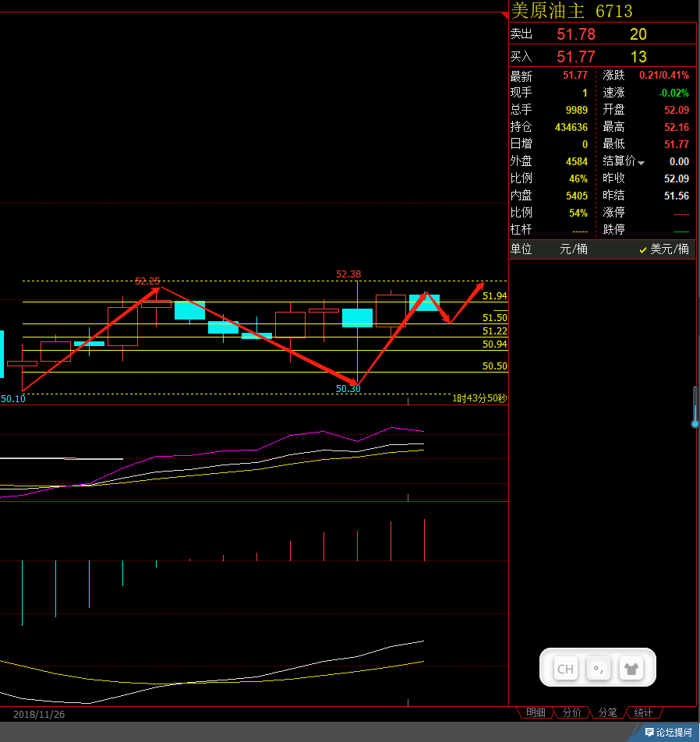700x742 pixels.
Task: Switch to the 分价 tab
Action: click(571, 712)
